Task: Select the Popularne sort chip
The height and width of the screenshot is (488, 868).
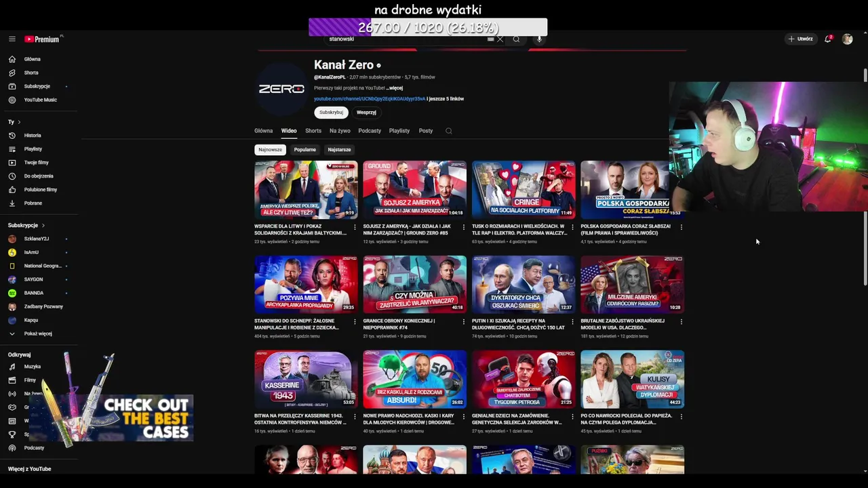Action: [x=304, y=150]
